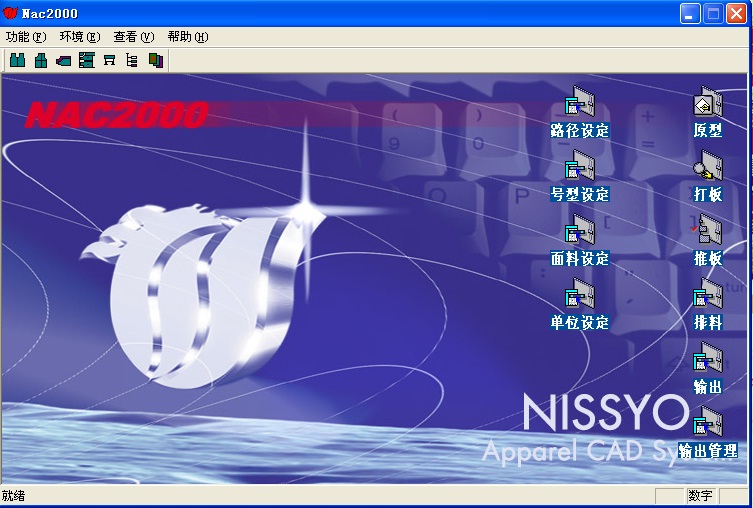Viewport: 753px width, 508px height.
Task: Click the 面料设定 text label
Action: [x=580, y=259]
